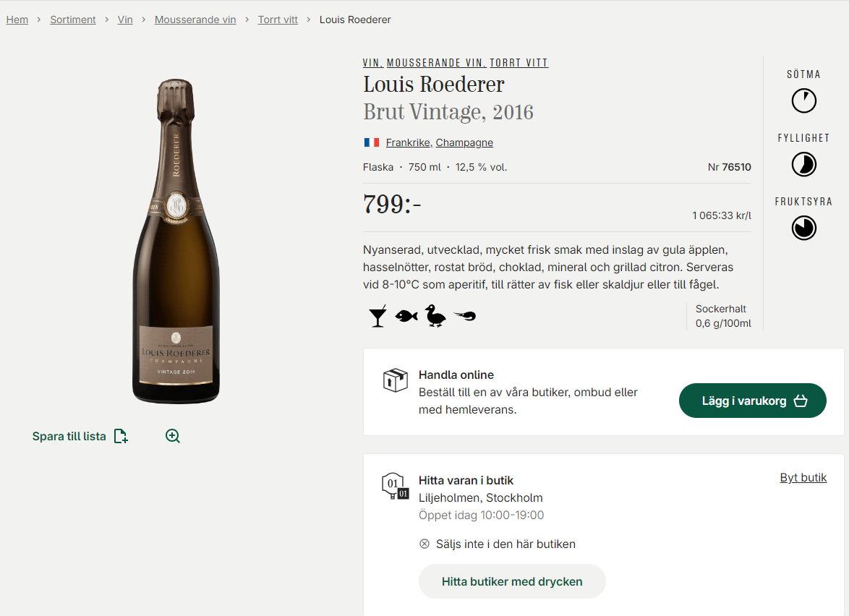Click the aperitif cocktail glass icon

point(377,316)
